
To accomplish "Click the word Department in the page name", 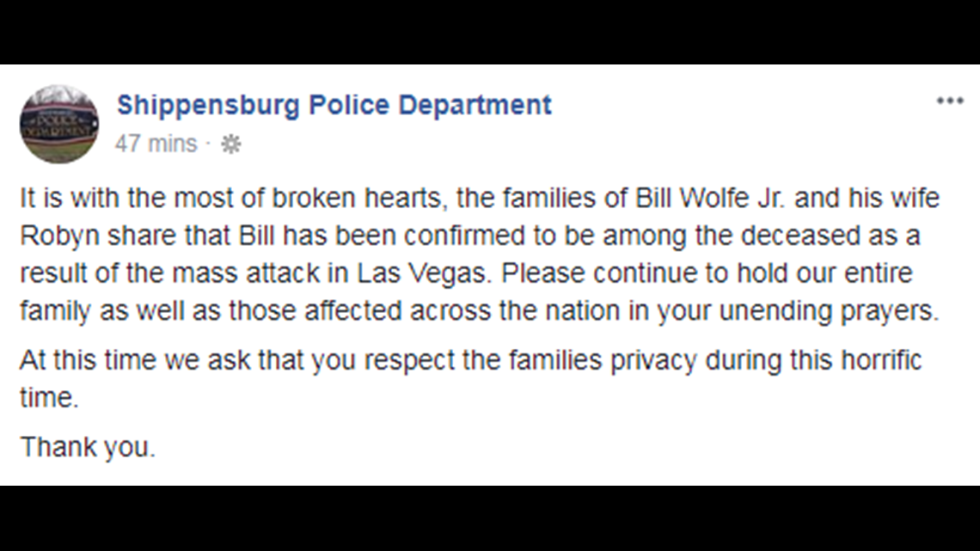I will click(x=475, y=105).
